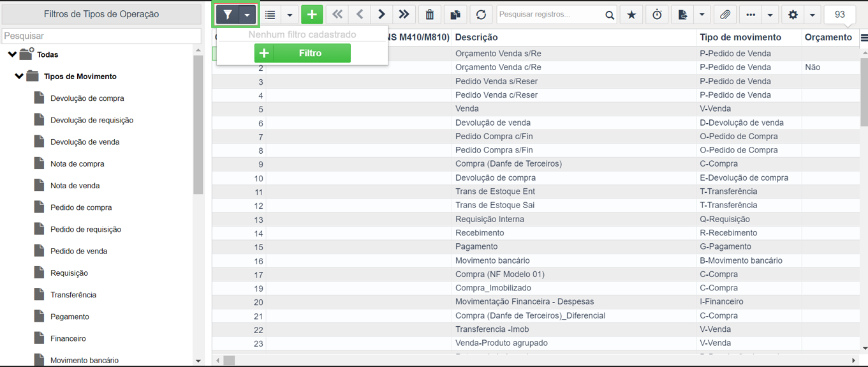
Task: Click the sidebar Pesquisar input box
Action: click(x=102, y=36)
